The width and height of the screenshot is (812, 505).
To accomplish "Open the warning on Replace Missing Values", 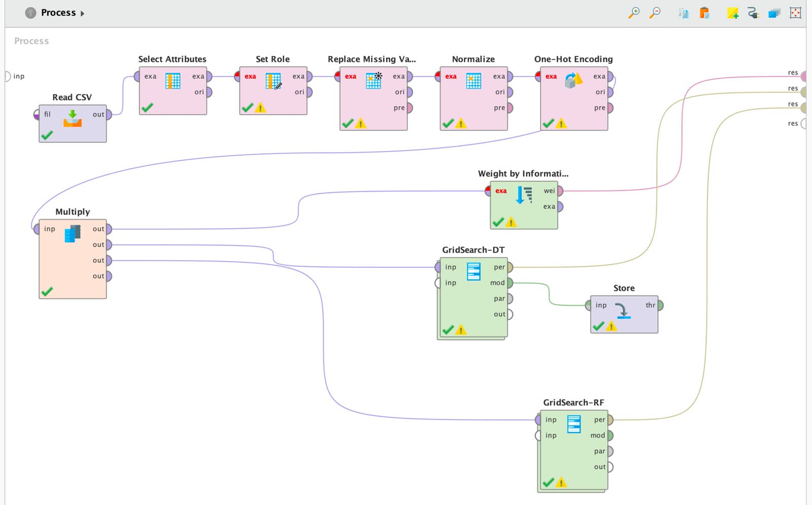I will click(x=361, y=124).
